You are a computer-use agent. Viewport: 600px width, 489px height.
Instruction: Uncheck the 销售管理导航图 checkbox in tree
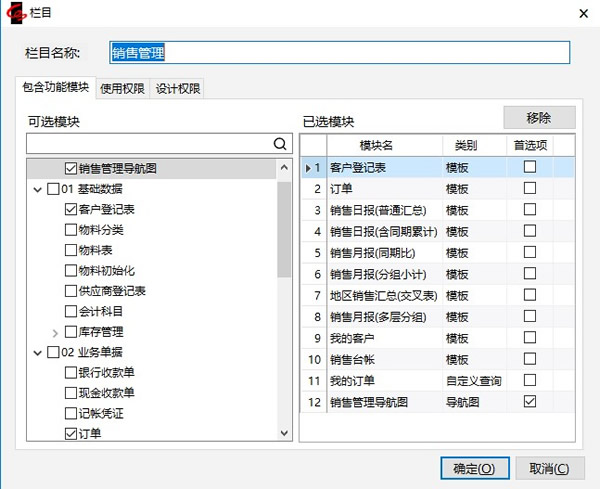(71, 169)
